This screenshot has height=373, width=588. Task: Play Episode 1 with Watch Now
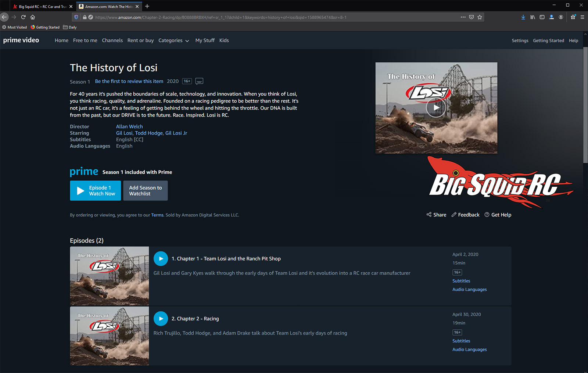point(96,190)
